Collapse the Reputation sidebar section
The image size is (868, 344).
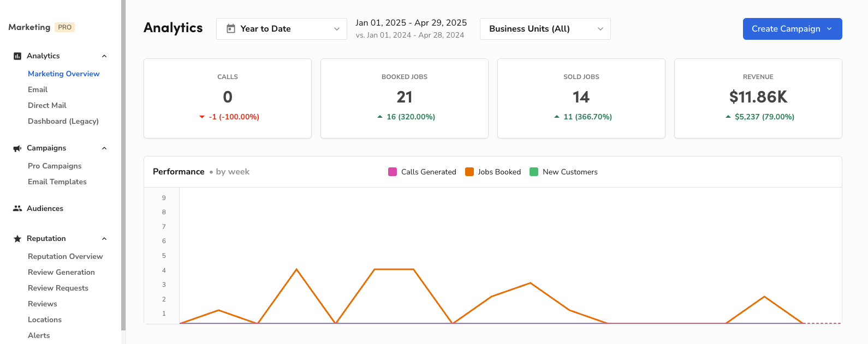104,239
